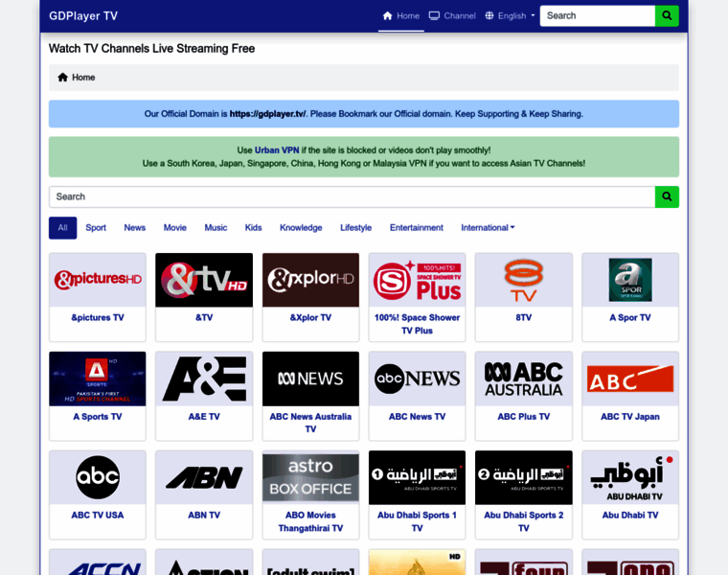Open the ABN TV title link
The height and width of the screenshot is (575, 728).
coord(204,515)
